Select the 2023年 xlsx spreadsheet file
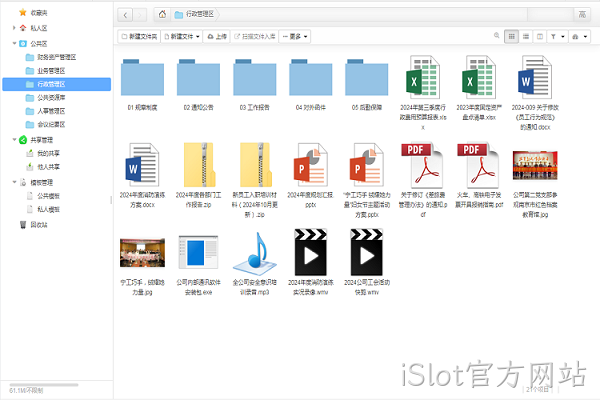The height and width of the screenshot is (400, 600). click(479, 78)
